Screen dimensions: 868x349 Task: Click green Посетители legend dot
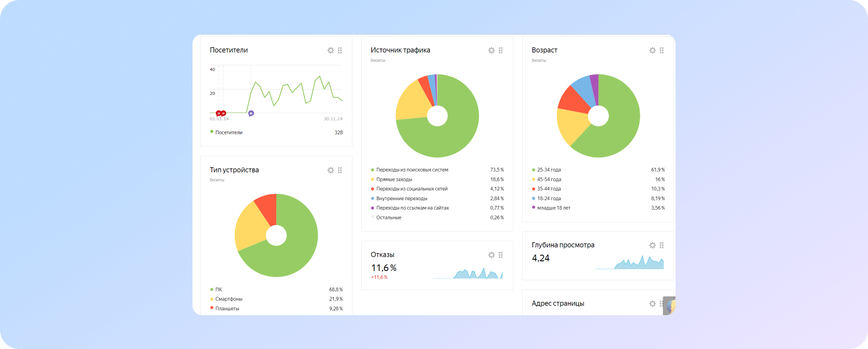pos(212,131)
